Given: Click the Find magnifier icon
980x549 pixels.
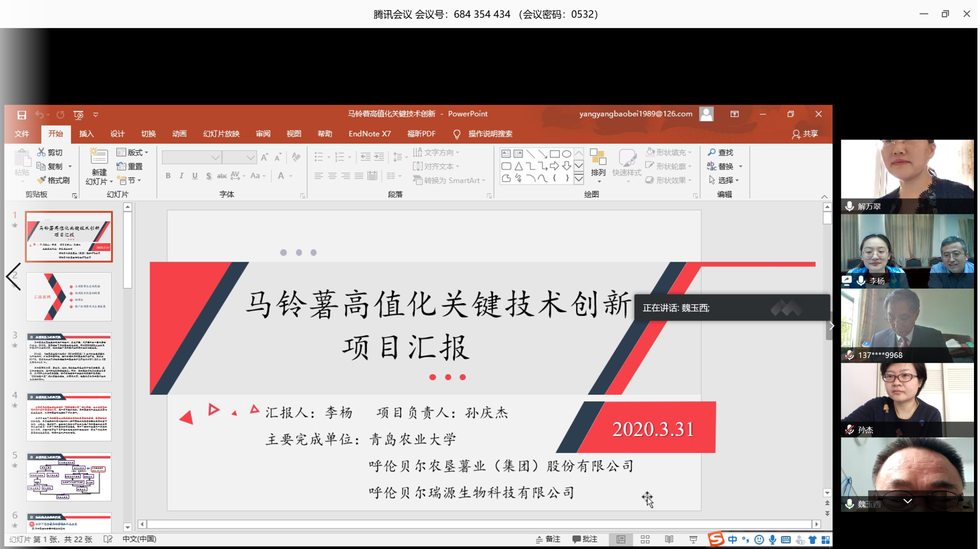Looking at the screenshot, I should coord(712,152).
